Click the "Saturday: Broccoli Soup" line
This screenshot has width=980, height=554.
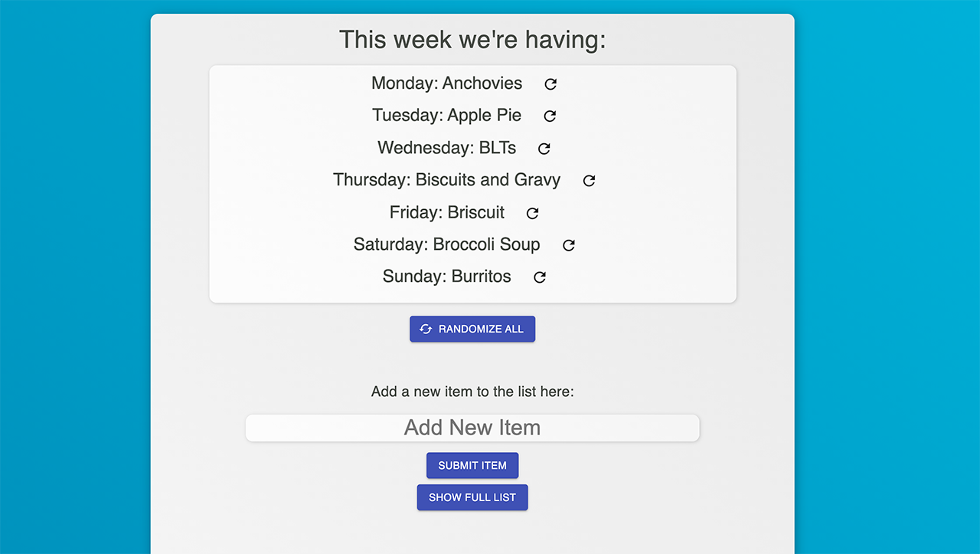(x=446, y=244)
